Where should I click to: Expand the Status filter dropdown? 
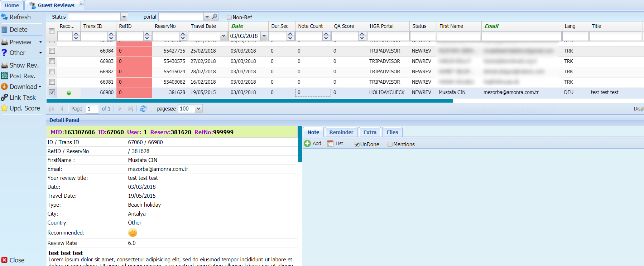tap(124, 16)
